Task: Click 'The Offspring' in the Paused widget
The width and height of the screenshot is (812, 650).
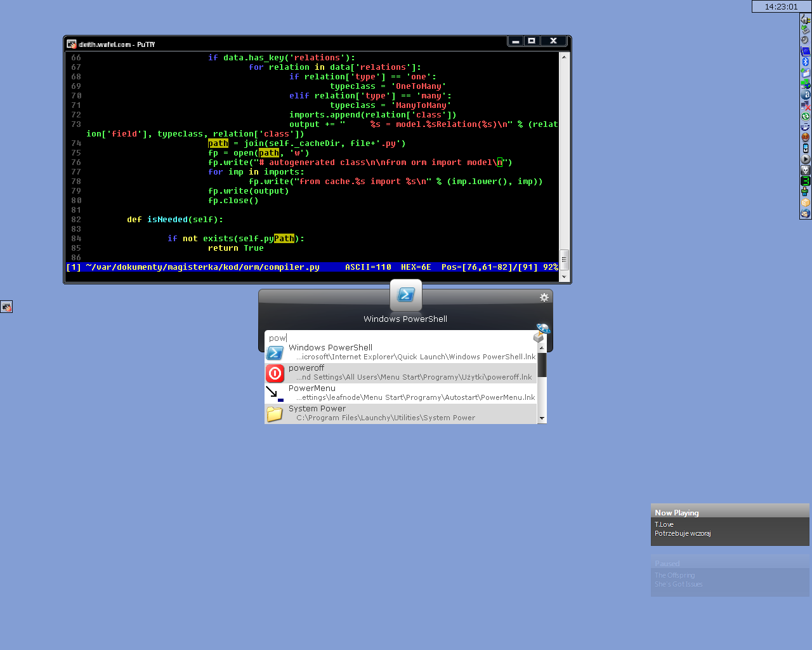Action: pos(674,575)
